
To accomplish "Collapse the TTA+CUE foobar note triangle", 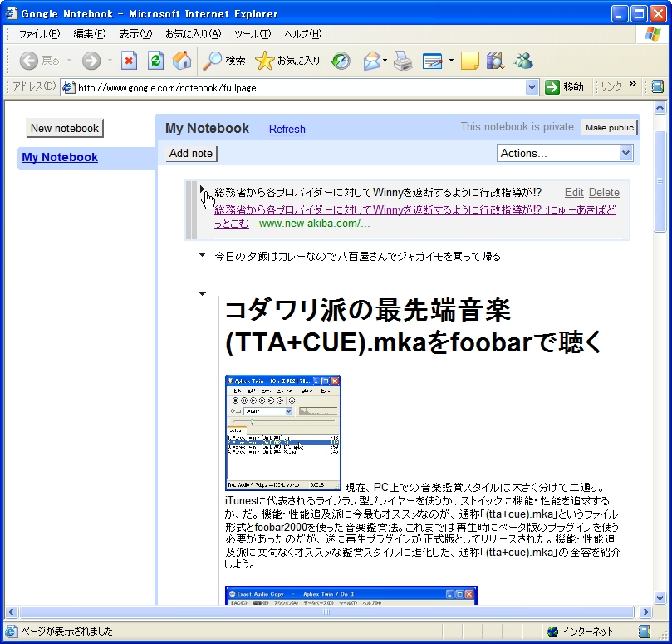I will (203, 293).
